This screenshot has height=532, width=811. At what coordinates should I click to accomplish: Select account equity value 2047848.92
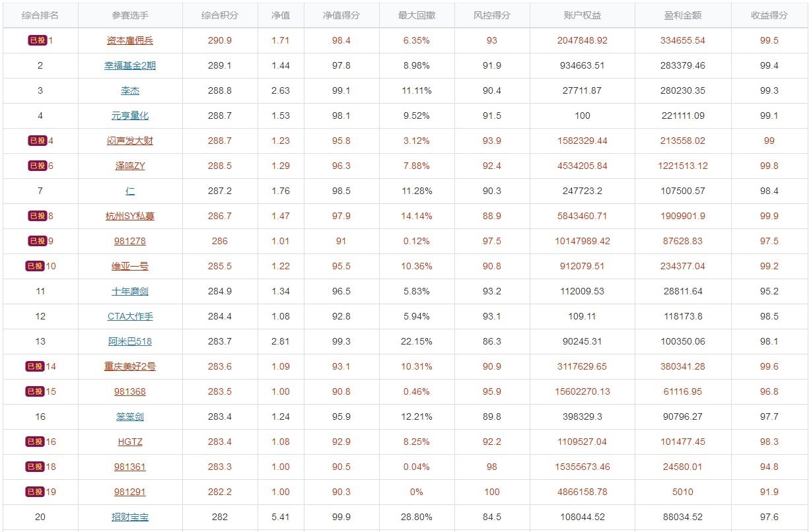[582, 40]
